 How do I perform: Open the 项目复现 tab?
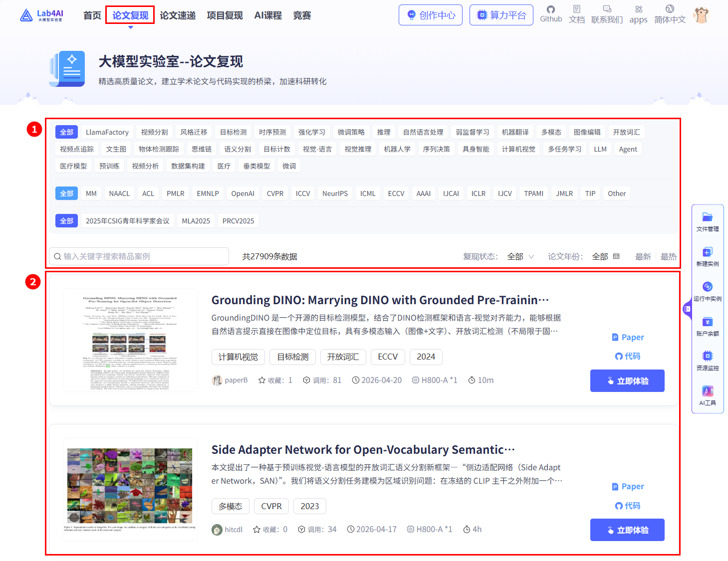point(225,15)
